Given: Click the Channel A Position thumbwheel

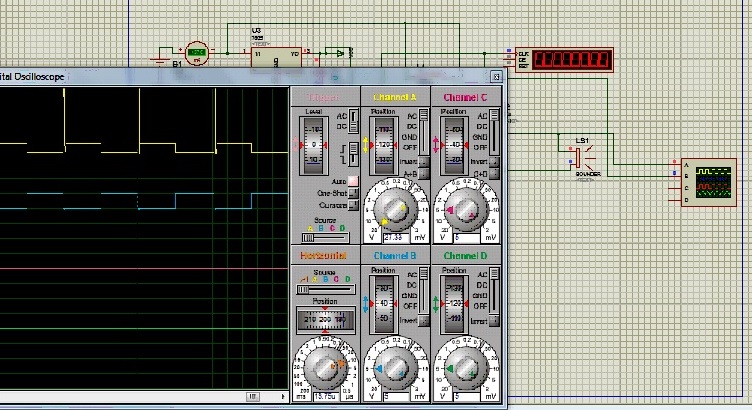Looking at the screenshot, I should [x=384, y=145].
